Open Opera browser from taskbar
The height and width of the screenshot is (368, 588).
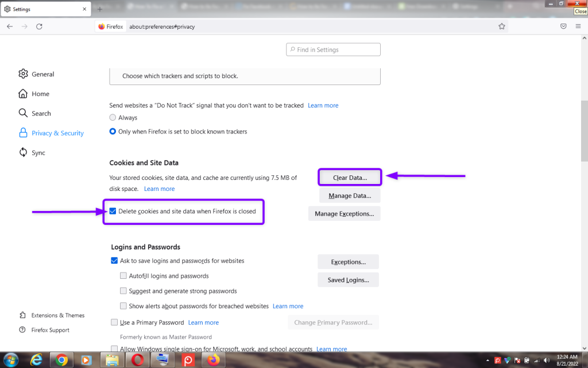pyautogui.click(x=137, y=360)
